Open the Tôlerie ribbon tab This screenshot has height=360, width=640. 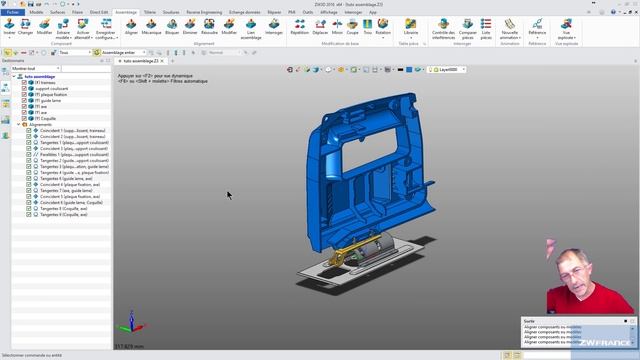[150, 12]
